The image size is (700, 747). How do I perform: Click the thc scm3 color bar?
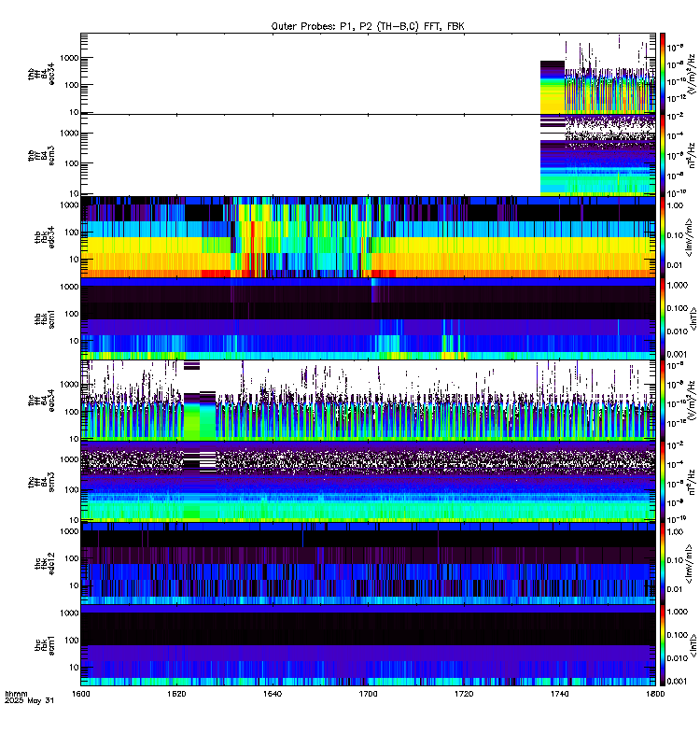coord(663,482)
